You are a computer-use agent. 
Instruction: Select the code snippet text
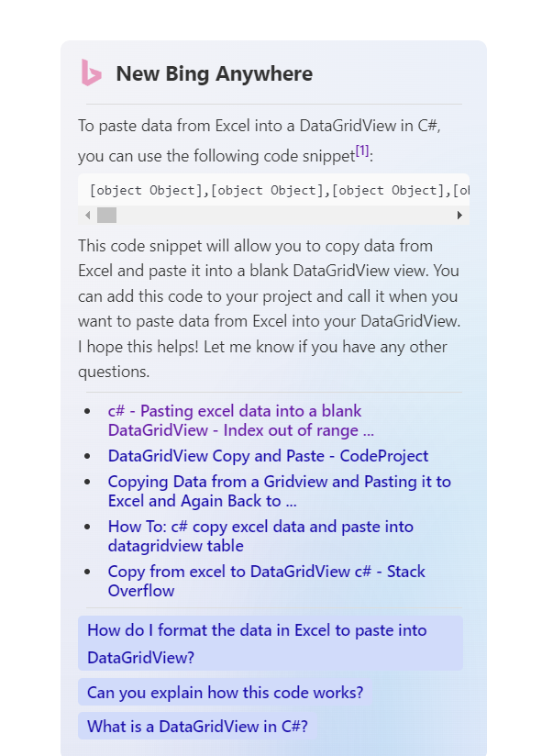(275, 190)
